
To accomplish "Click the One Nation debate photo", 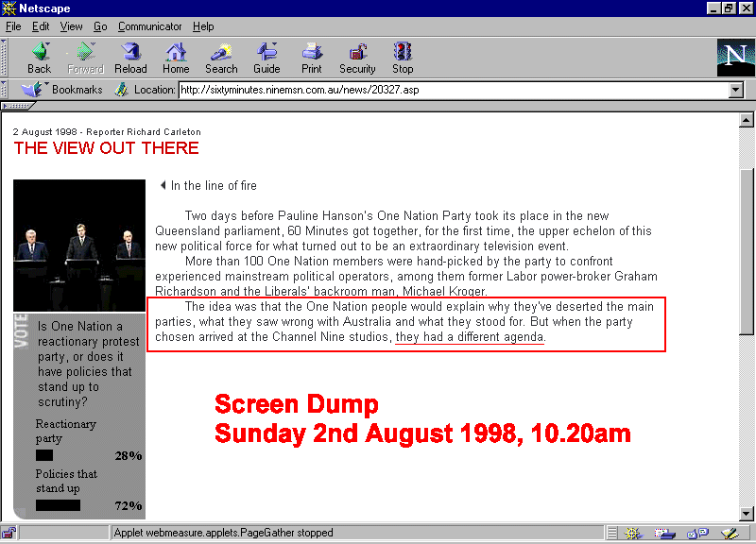I will (x=79, y=246).
